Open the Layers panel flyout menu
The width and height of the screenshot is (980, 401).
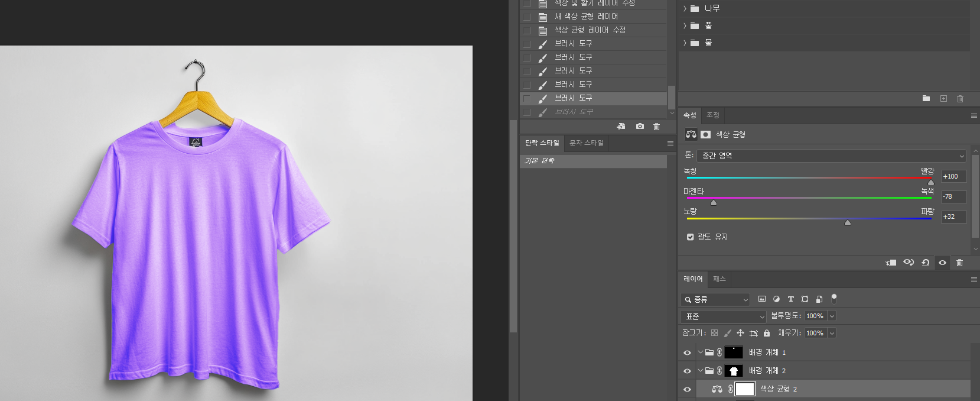[x=974, y=280]
